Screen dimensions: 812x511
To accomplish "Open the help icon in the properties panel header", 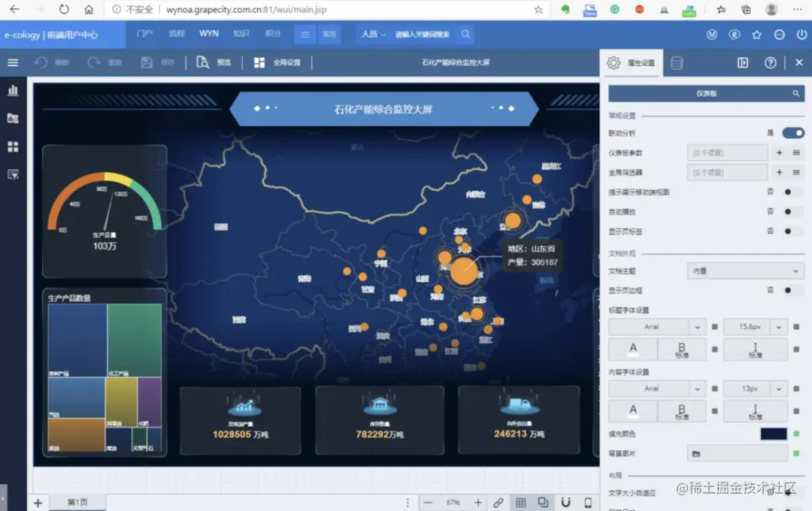I will click(x=770, y=63).
